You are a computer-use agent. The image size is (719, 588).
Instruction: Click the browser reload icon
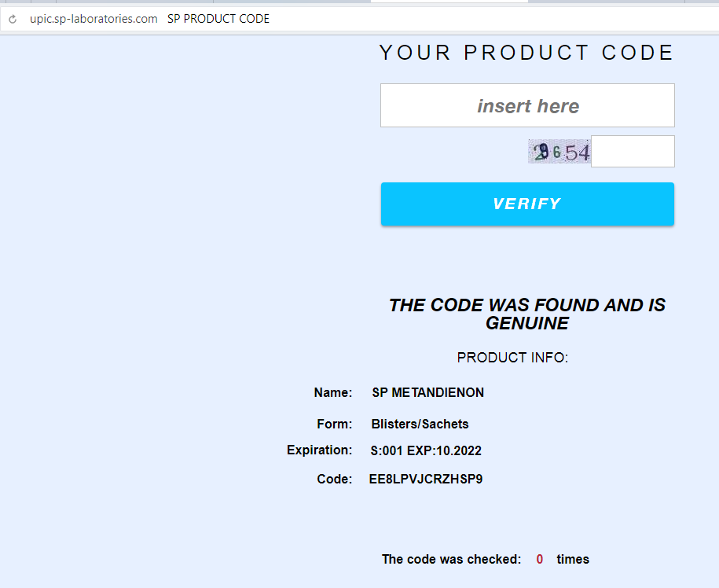13,19
